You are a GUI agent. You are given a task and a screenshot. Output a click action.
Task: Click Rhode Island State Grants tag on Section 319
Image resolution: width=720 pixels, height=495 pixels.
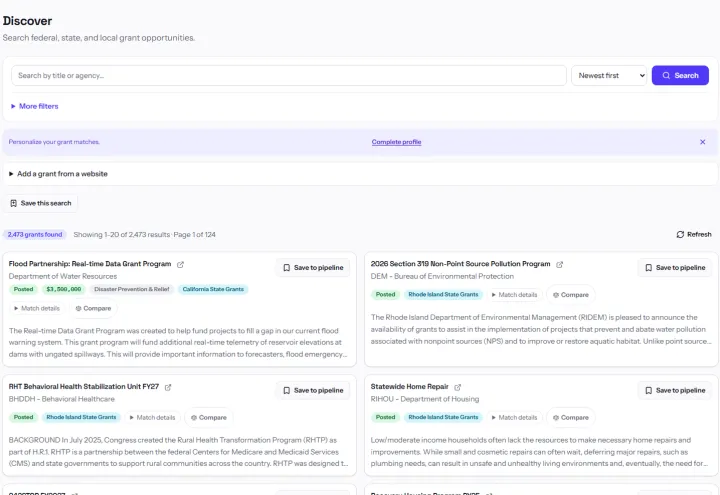pyautogui.click(x=443, y=294)
